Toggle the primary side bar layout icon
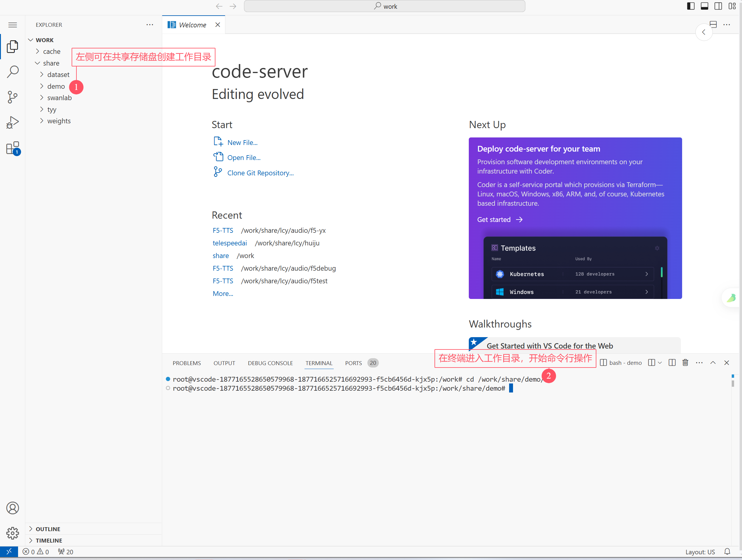The image size is (742, 560). [x=691, y=6]
